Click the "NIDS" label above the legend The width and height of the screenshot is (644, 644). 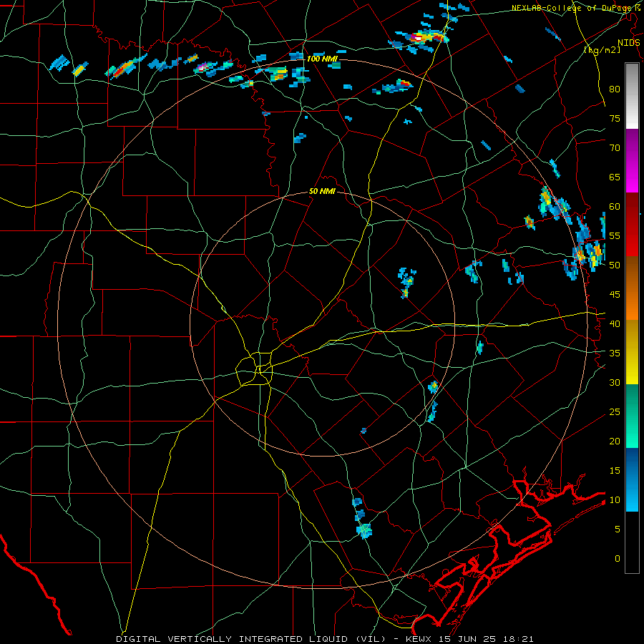click(x=628, y=43)
